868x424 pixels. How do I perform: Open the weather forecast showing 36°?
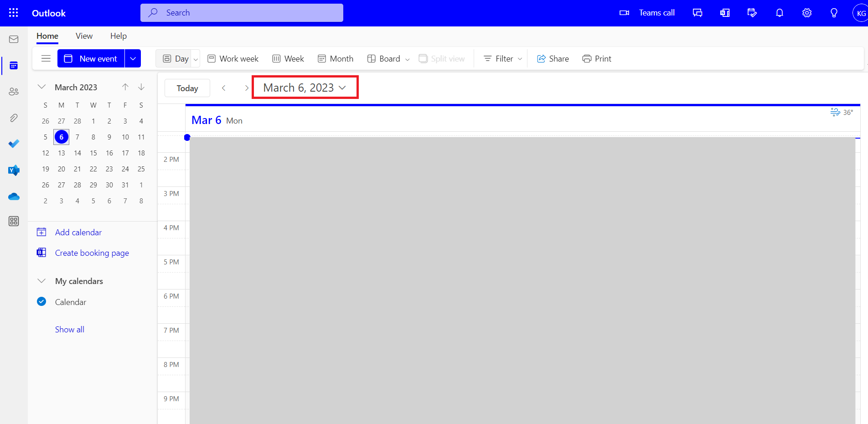(842, 112)
